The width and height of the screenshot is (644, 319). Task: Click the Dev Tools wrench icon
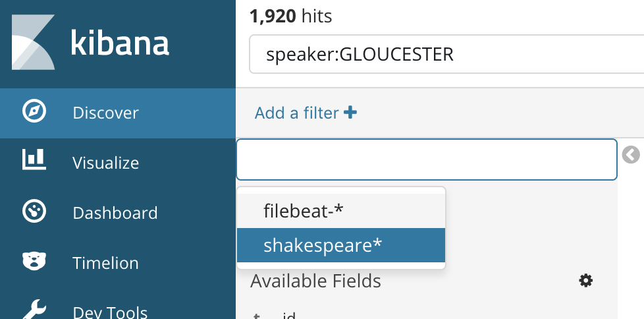coord(34,311)
